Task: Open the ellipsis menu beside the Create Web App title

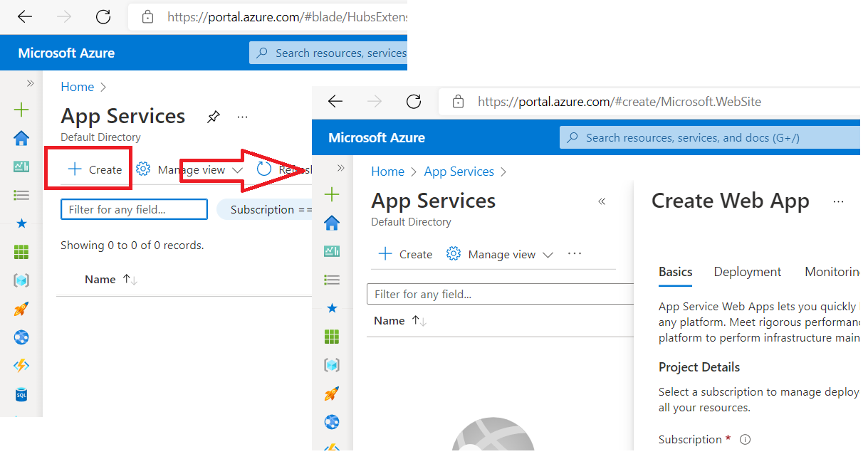Action: pos(839,202)
